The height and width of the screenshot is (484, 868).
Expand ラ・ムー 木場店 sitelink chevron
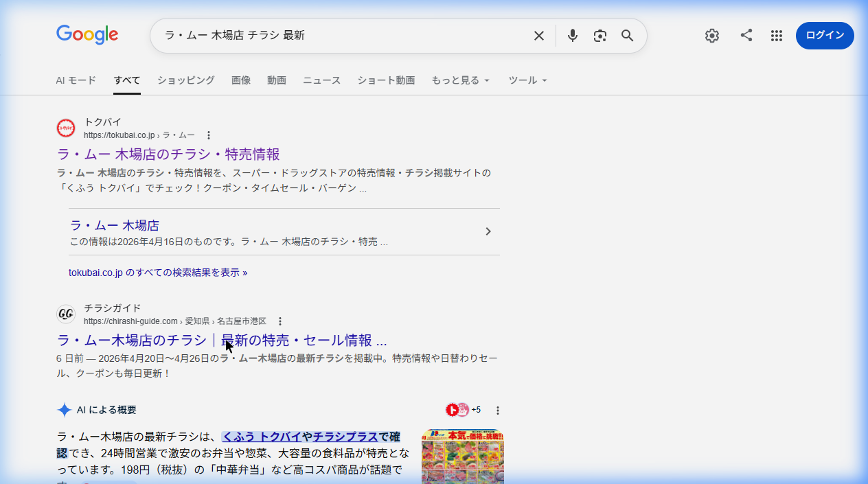tap(488, 231)
